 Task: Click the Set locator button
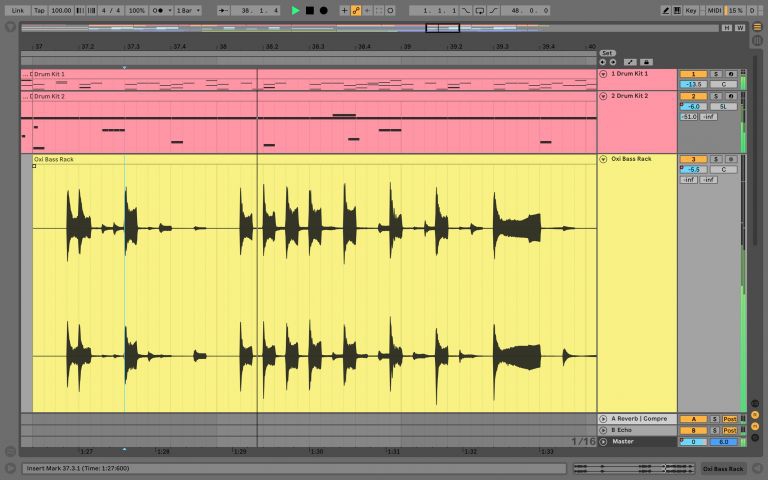[x=607, y=53]
